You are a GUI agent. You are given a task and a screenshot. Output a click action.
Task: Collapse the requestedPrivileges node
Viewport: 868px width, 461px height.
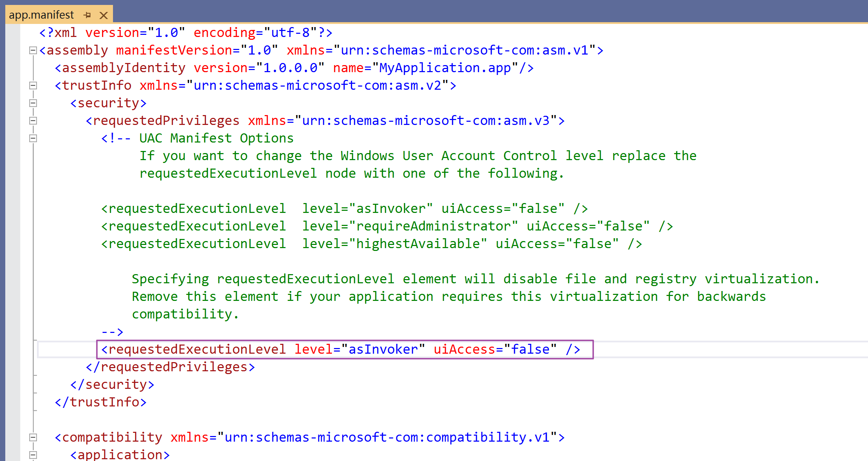click(x=33, y=121)
